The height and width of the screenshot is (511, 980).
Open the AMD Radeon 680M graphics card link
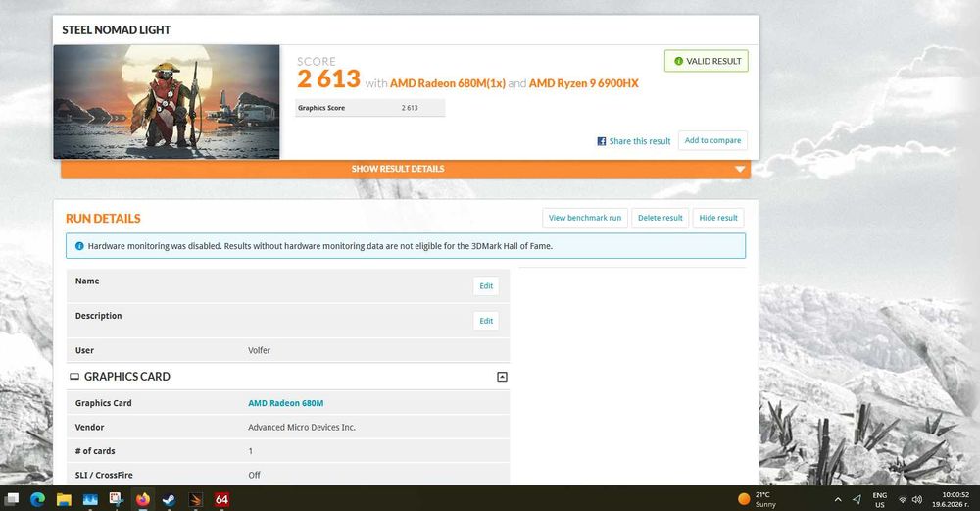285,403
